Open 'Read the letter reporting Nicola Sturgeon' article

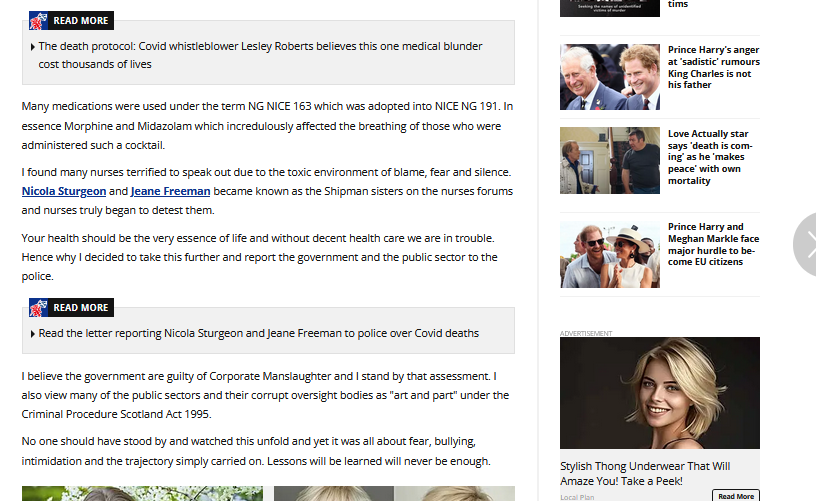point(259,333)
